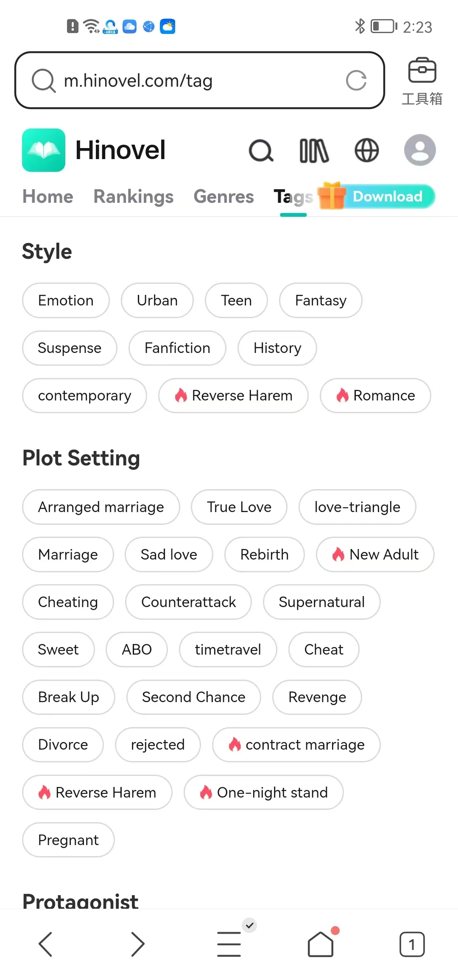Select the contract marriage tag

296,745
